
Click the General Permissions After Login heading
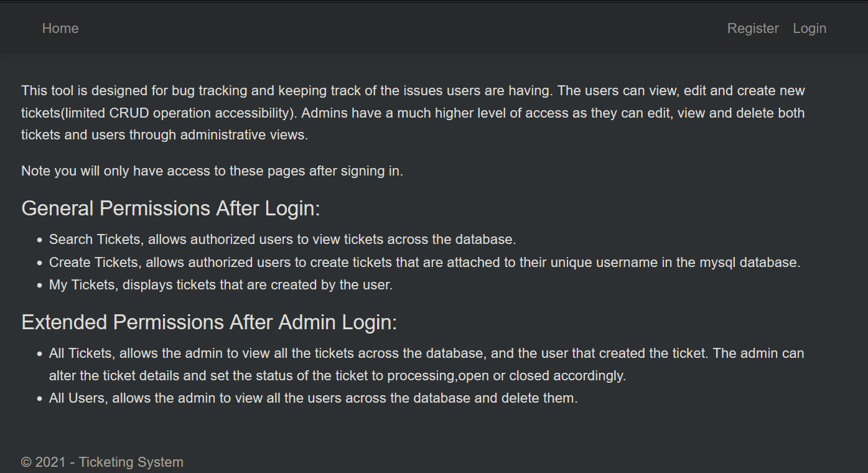coord(170,208)
